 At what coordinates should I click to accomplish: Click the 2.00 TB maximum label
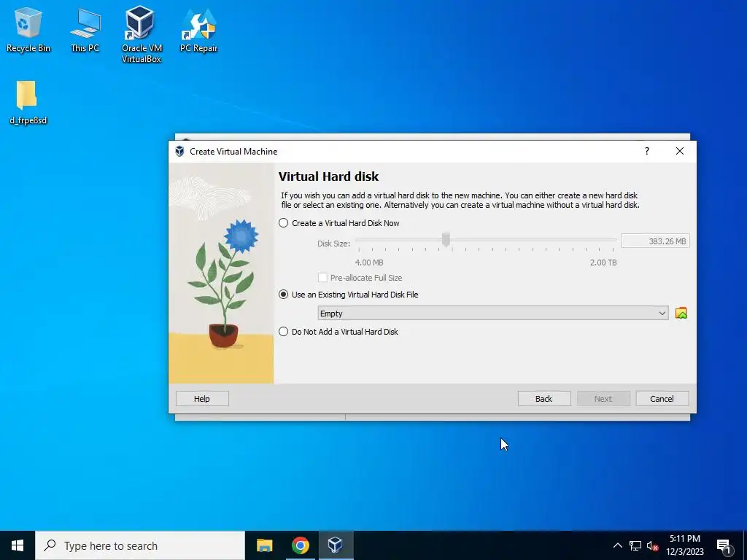(x=603, y=262)
